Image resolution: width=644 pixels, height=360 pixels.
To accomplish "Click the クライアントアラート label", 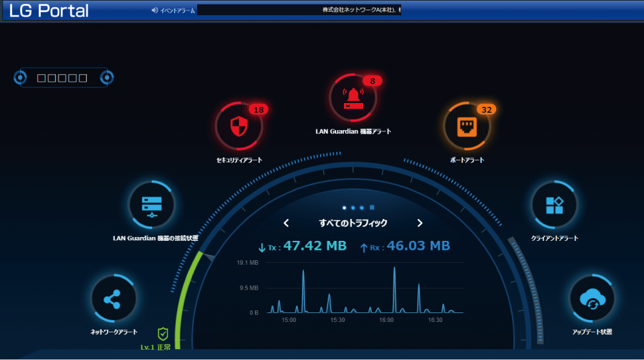I will (554, 238).
